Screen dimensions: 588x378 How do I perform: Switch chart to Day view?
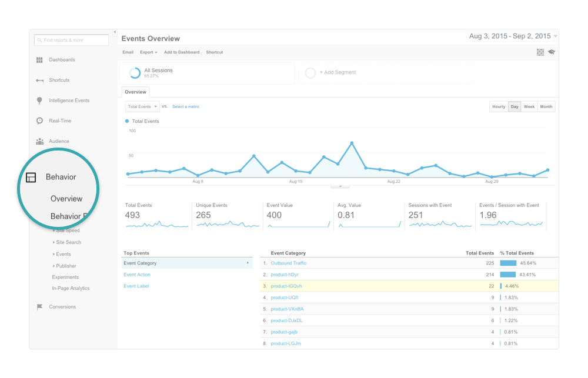[x=514, y=107]
